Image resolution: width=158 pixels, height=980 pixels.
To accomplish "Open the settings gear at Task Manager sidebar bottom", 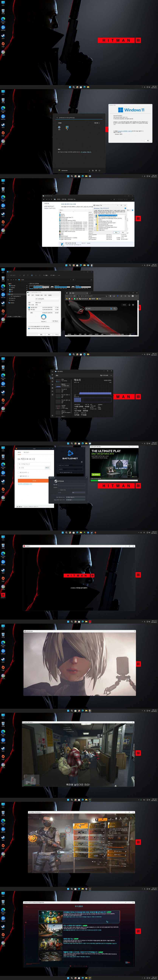I will pyautogui.click(x=52, y=416).
